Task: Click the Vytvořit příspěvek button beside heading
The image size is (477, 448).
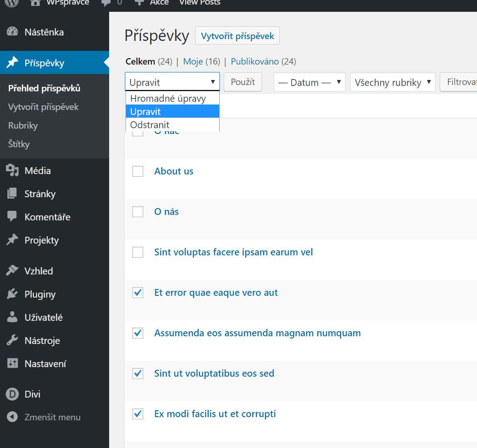Action: [237, 36]
